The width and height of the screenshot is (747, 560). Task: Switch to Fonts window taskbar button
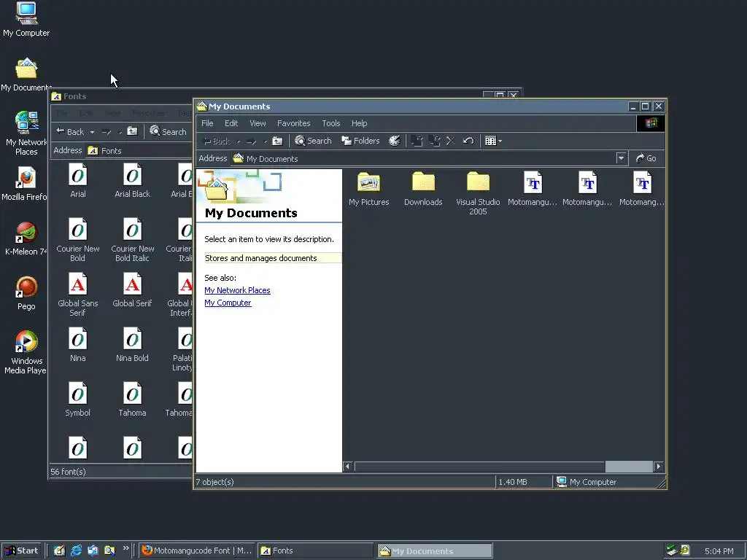point(316,551)
